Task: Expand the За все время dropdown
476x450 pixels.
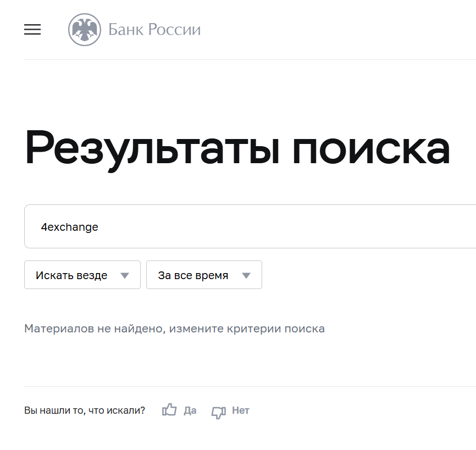Action: [204, 275]
